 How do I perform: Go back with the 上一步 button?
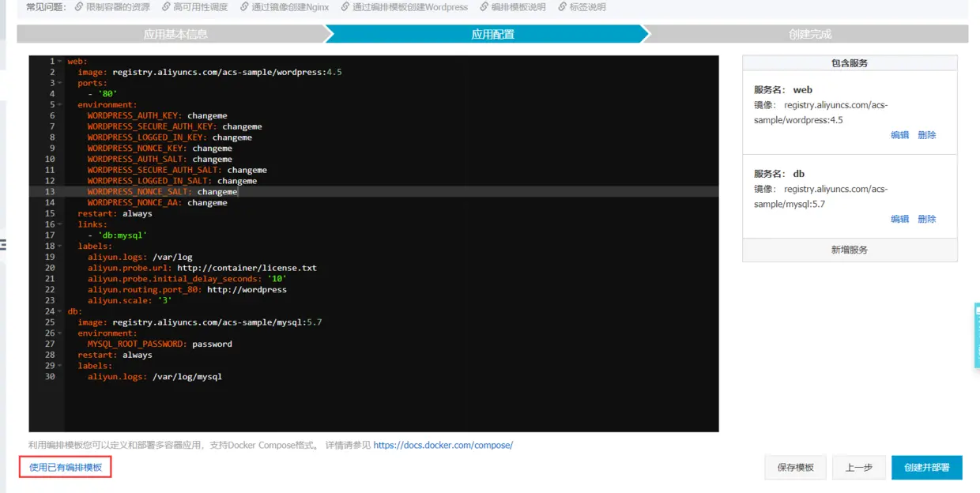858,468
